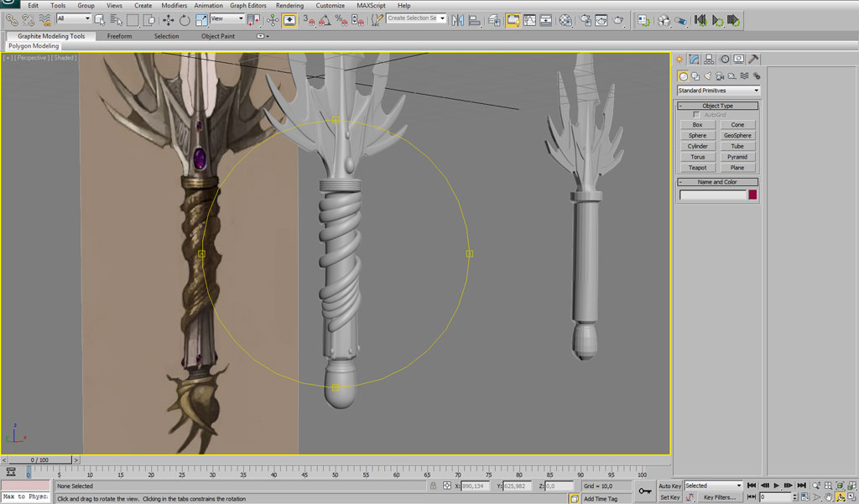
Task: Open the reference coordinate system View dropdown
Action: coord(226,18)
